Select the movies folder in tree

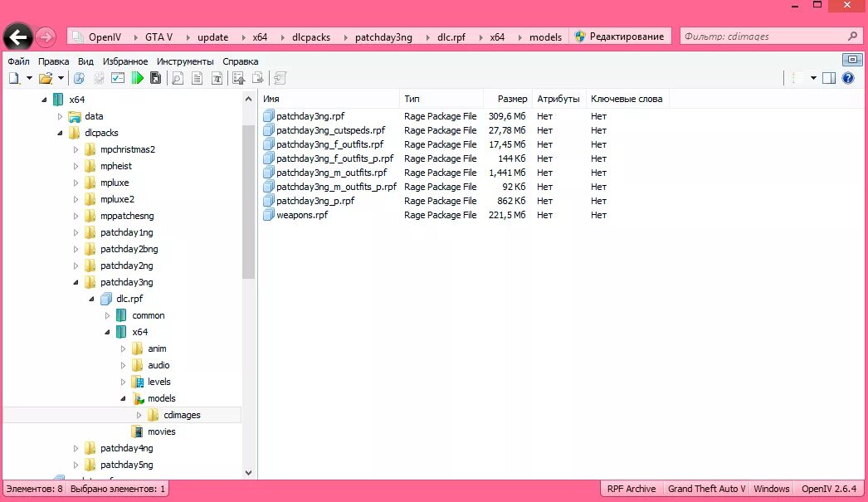coord(162,431)
